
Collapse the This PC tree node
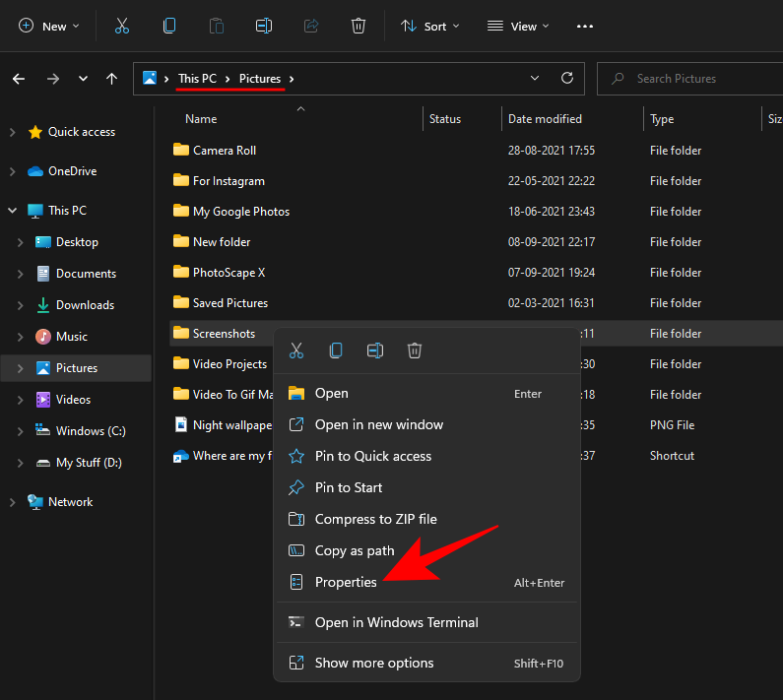[x=12, y=211]
